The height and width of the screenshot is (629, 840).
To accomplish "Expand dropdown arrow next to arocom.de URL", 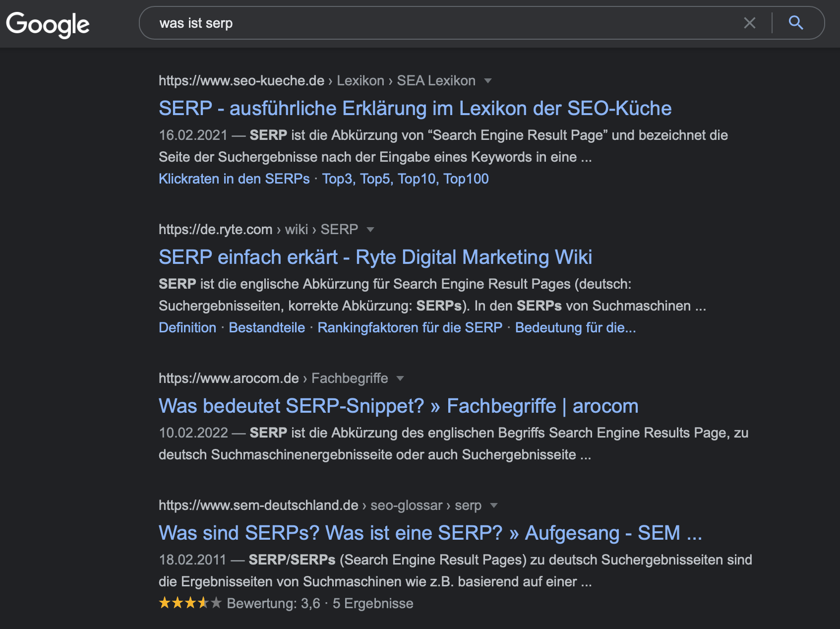I will pos(400,378).
